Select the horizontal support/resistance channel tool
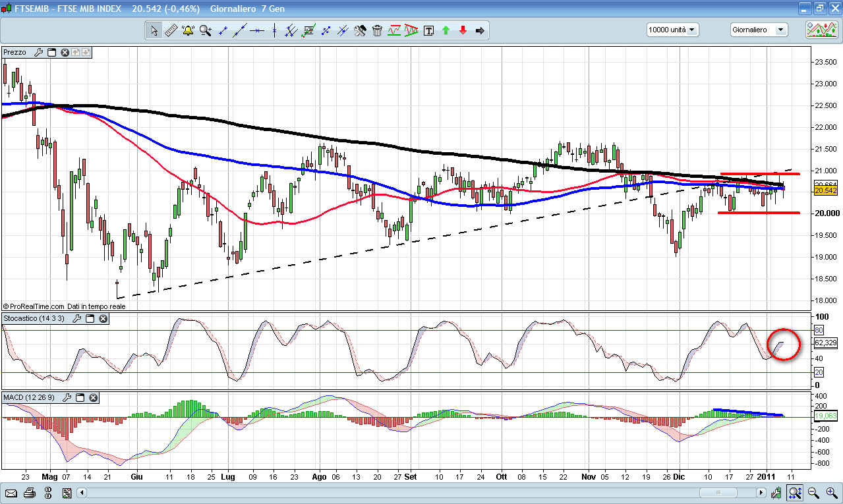Viewport: 843px width, 504px height. 394,30
